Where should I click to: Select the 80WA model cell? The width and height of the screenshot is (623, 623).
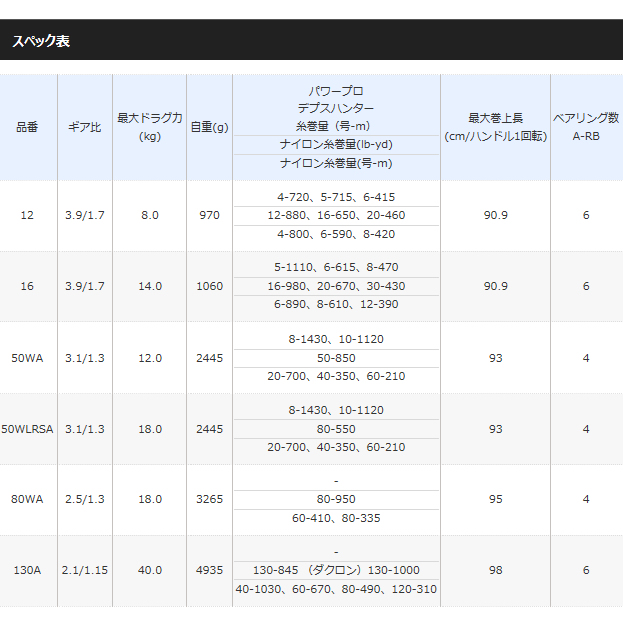pos(27,499)
